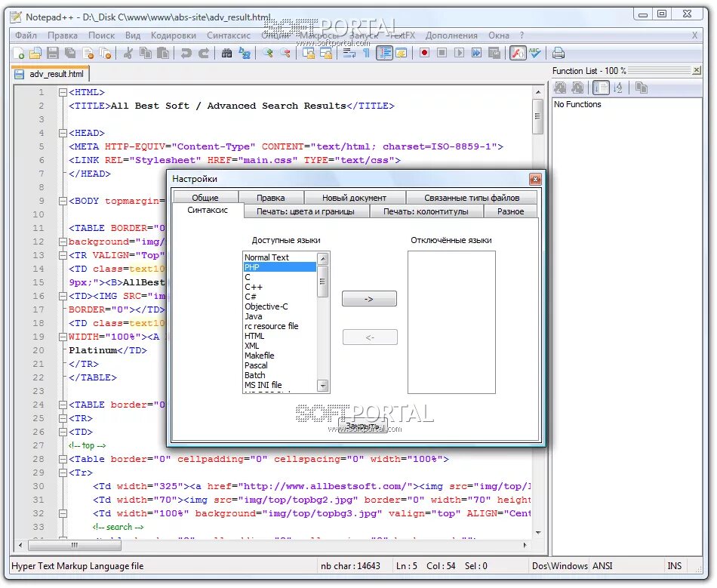Collapse the TABLE fold on line 24
Image resolution: width=717 pixels, height=588 pixels.
tap(63, 405)
